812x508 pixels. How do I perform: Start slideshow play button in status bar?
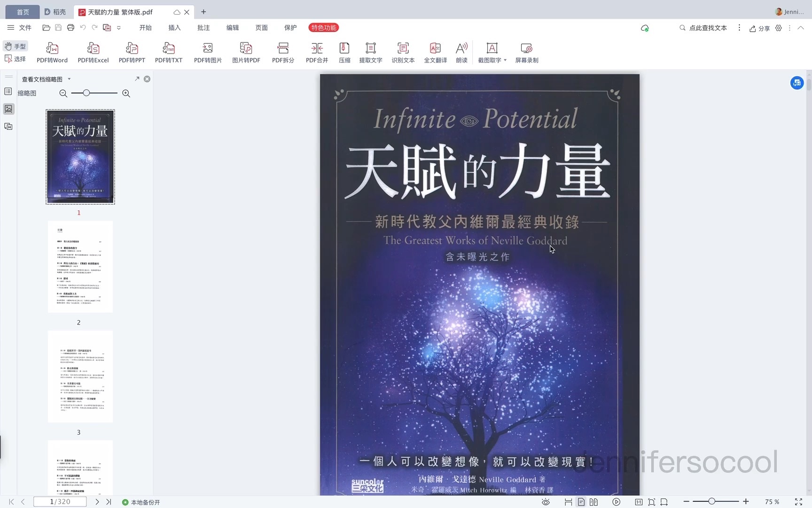point(617,502)
